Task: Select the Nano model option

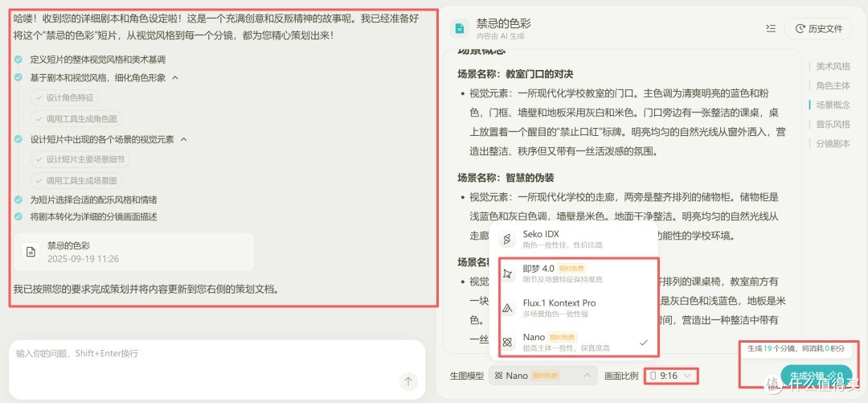Action: pyautogui.click(x=574, y=342)
